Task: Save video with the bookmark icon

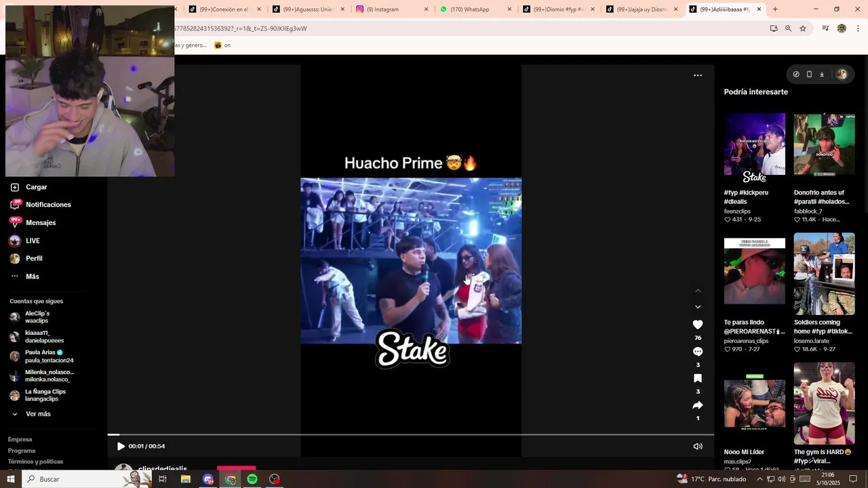Action: (x=698, y=378)
